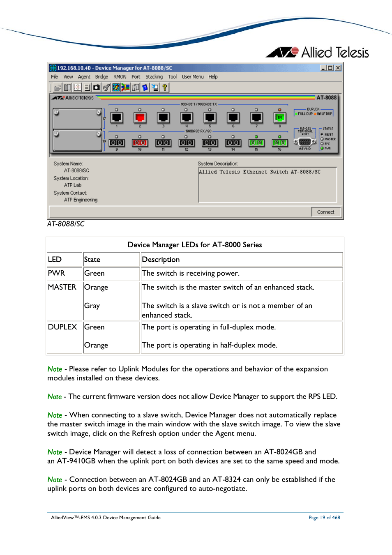
Task: Click the folded pages toolbar icon
Action: [x=136, y=88]
